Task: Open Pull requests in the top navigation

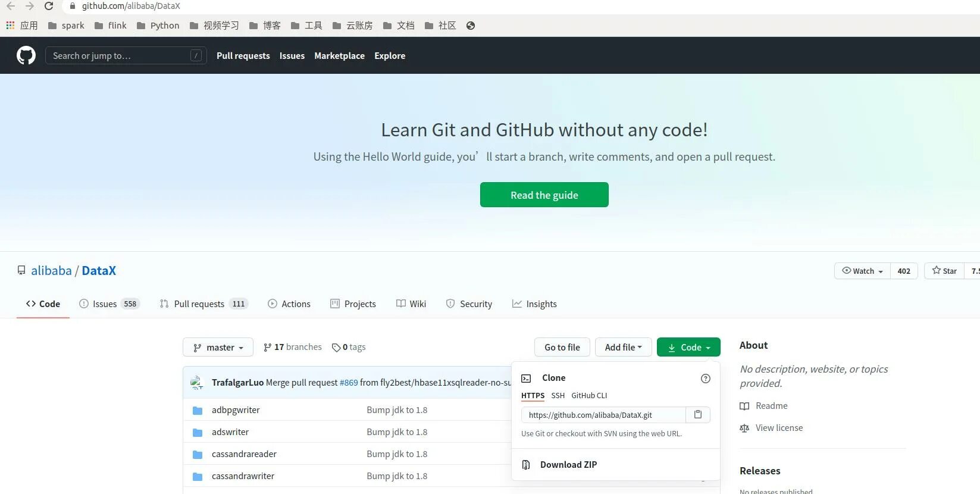Action: [243, 55]
